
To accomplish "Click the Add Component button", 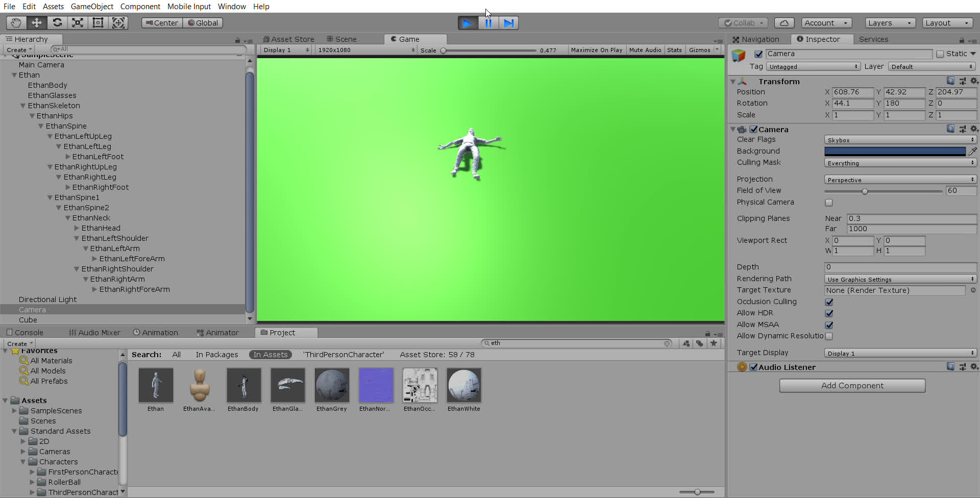I will tap(852, 386).
